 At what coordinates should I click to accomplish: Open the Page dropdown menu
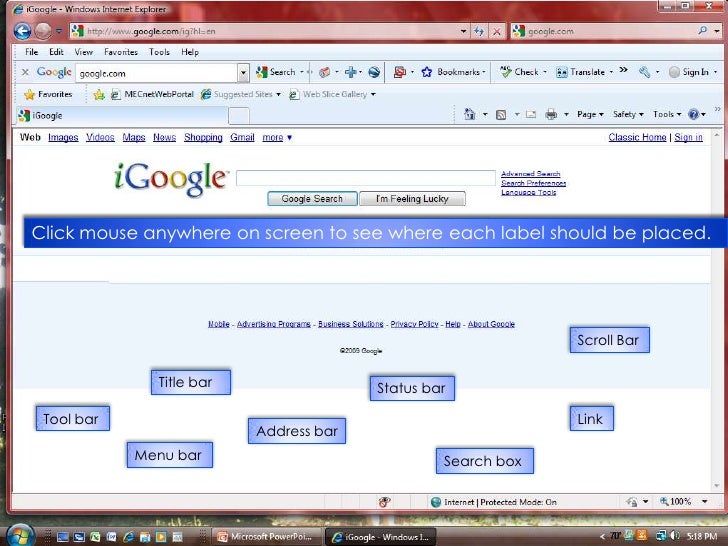click(590, 114)
